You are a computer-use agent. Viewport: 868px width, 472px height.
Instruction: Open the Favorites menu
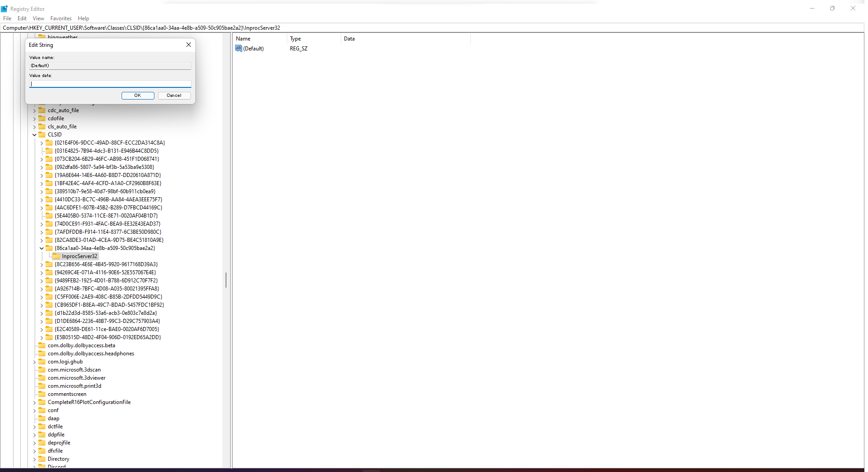click(61, 18)
